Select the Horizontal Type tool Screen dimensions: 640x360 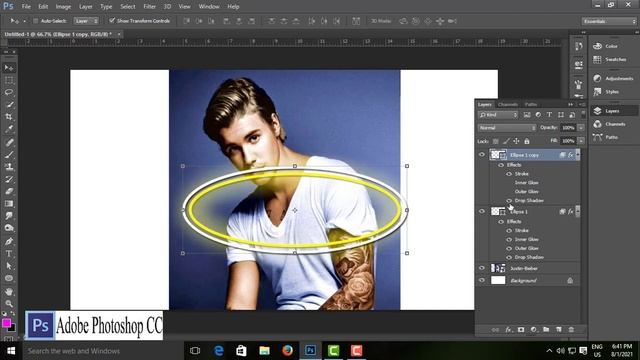pyautogui.click(x=9, y=253)
